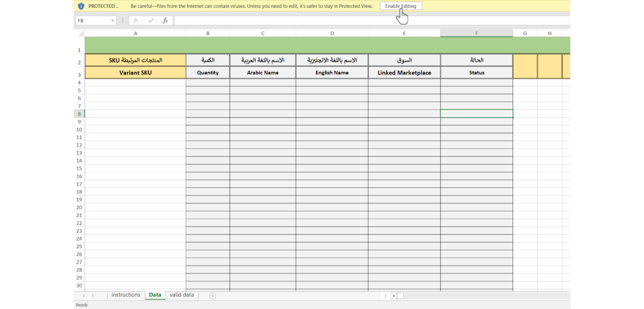The height and width of the screenshot is (309, 644).
Task: Click the selected cell F8
Action: click(x=477, y=114)
